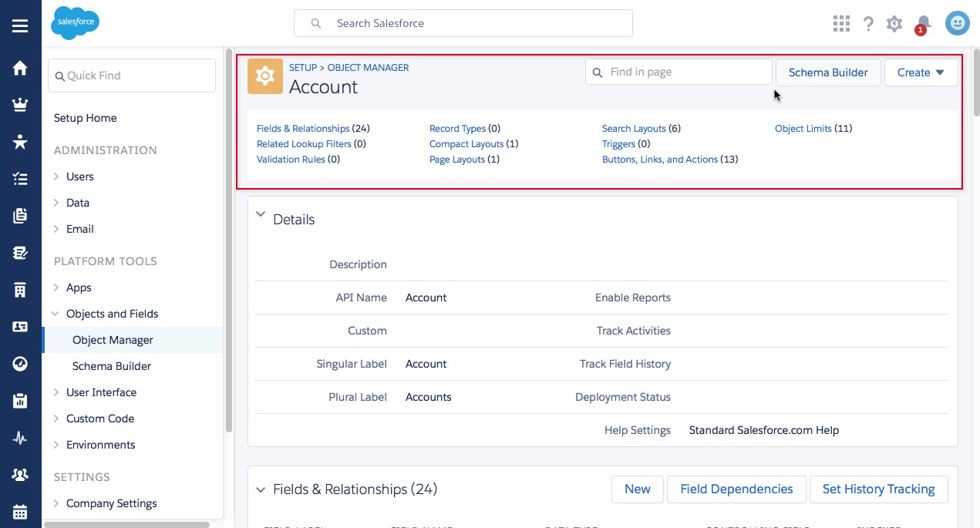Collapse the Objects and Fields section
Screen dimensions: 980x528
coord(56,314)
